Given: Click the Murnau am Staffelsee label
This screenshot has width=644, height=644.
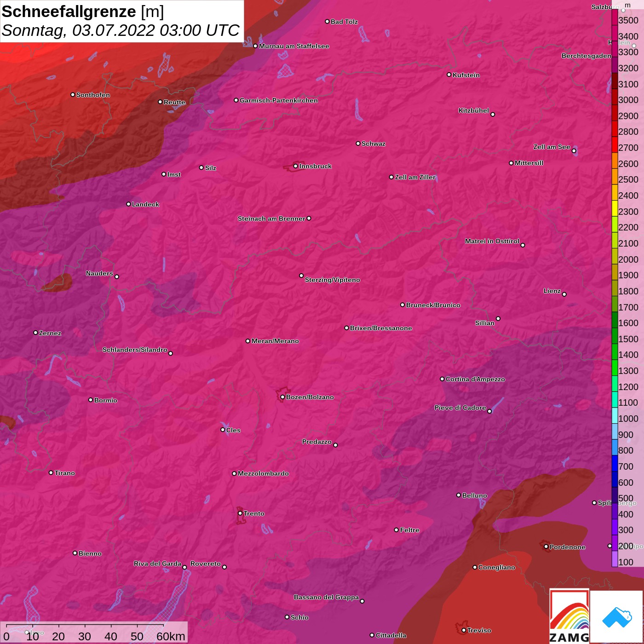Looking at the screenshot, I should coord(294,46).
